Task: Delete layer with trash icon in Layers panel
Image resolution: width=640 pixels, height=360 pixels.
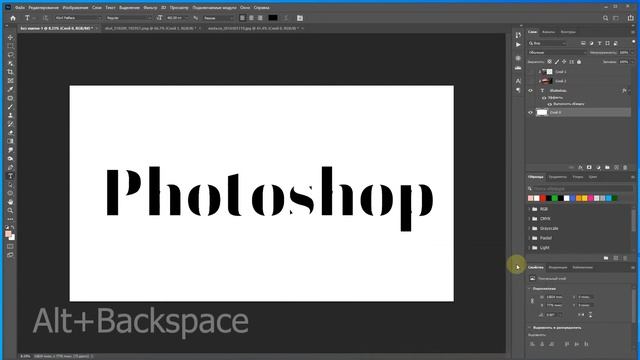Action: pos(625,167)
